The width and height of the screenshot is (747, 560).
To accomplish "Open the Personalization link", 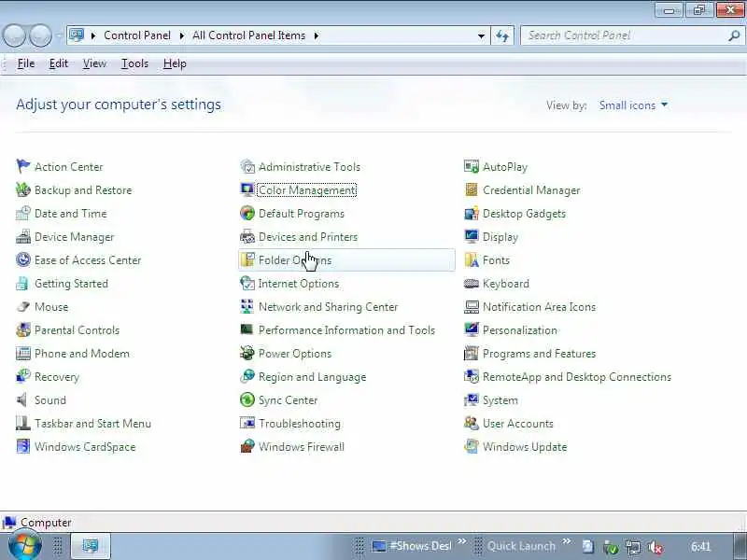I will pyautogui.click(x=520, y=330).
